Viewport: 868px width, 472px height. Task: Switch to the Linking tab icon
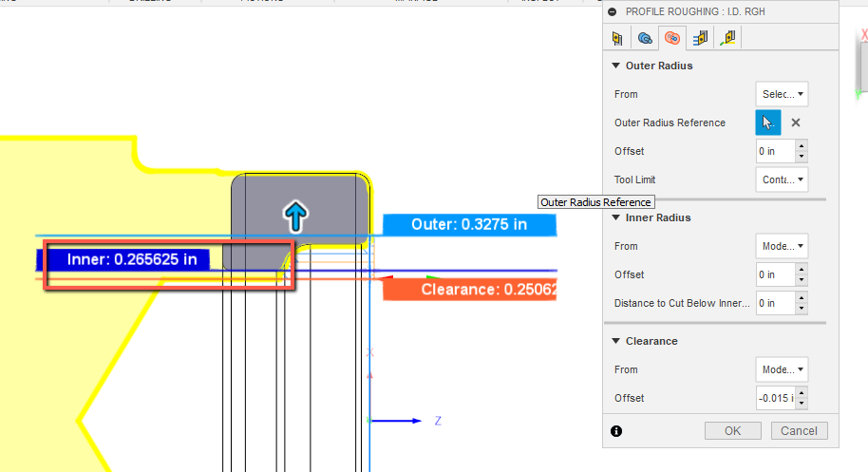point(728,38)
